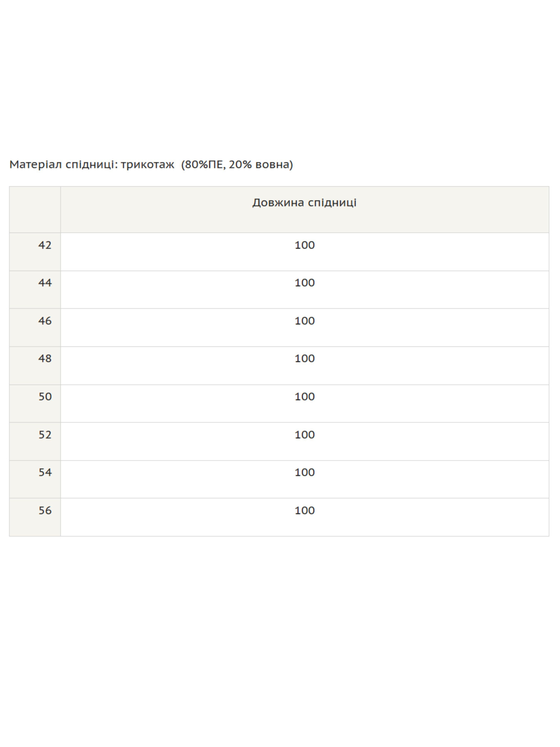Image resolution: width=560 pixels, height=747 pixels.
Task: Click the empty top-left header cell
Action: pos(35,210)
